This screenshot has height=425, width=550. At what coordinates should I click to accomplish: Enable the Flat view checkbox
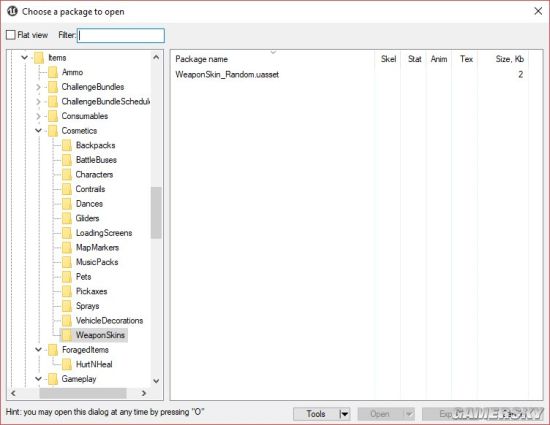click(x=11, y=35)
